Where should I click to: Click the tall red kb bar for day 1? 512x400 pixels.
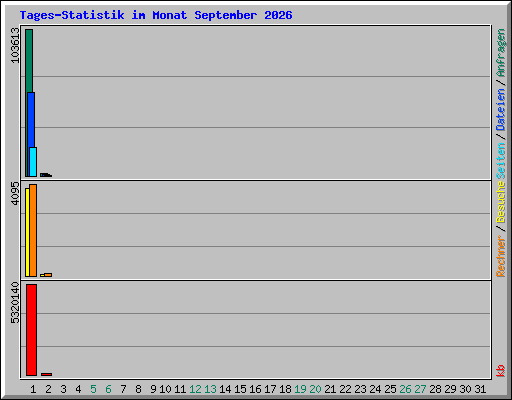tap(31, 330)
